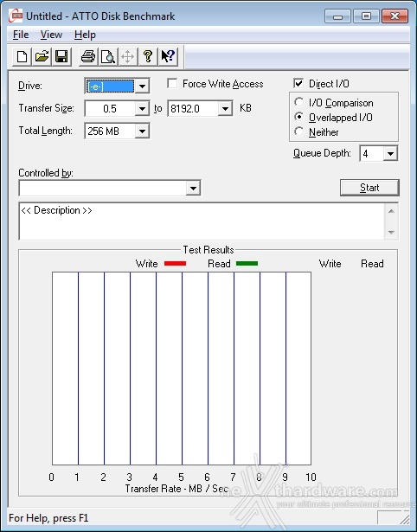Expand the Drive dropdown list
The image size is (417, 532).
point(142,87)
